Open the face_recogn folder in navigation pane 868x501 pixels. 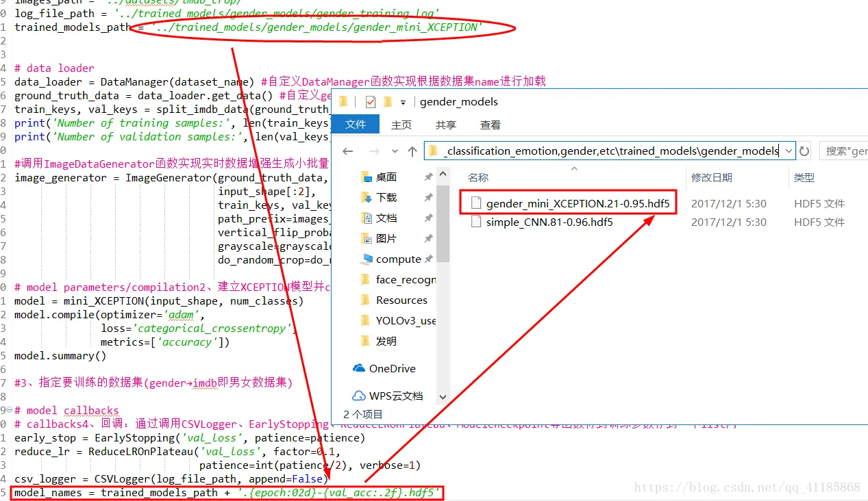tap(406, 279)
